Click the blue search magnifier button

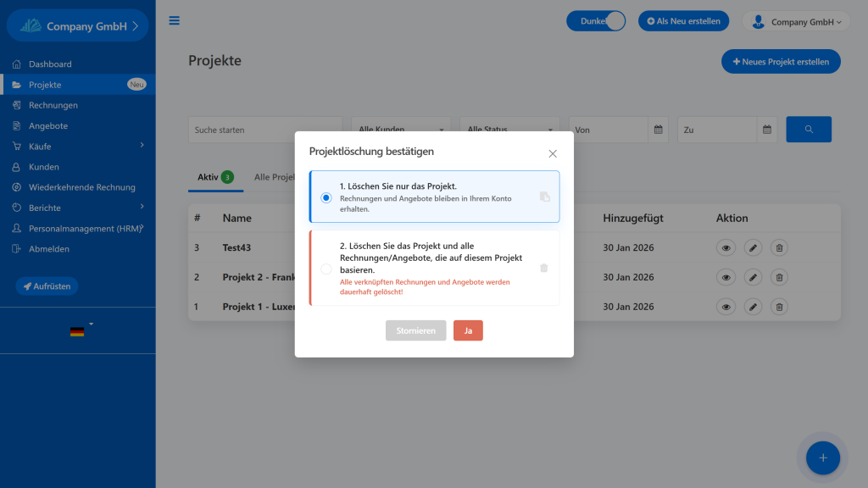click(x=809, y=130)
